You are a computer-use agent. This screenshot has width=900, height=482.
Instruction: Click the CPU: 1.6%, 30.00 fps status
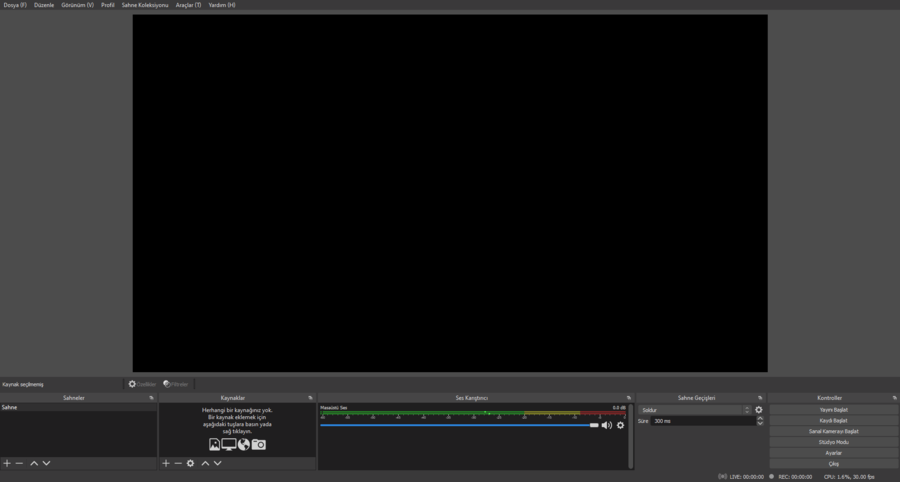click(x=849, y=477)
